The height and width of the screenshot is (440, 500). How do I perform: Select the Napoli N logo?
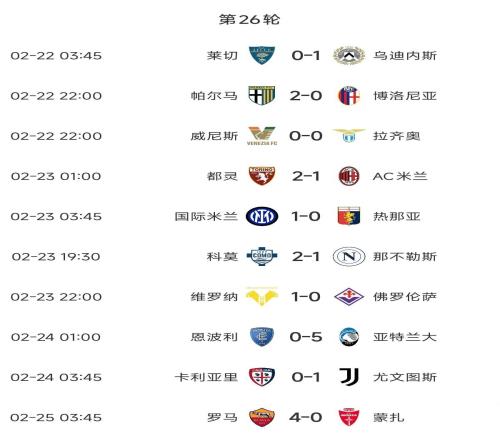tap(349, 256)
